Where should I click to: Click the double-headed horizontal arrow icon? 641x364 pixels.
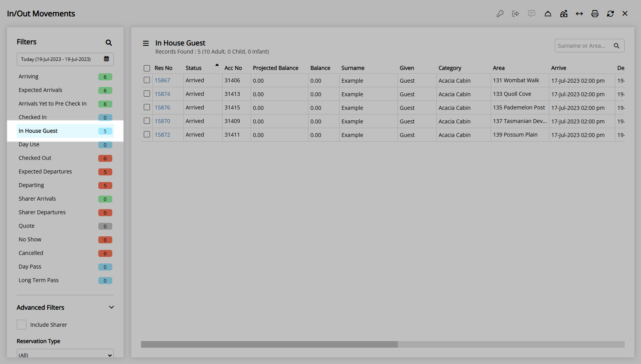tap(579, 14)
